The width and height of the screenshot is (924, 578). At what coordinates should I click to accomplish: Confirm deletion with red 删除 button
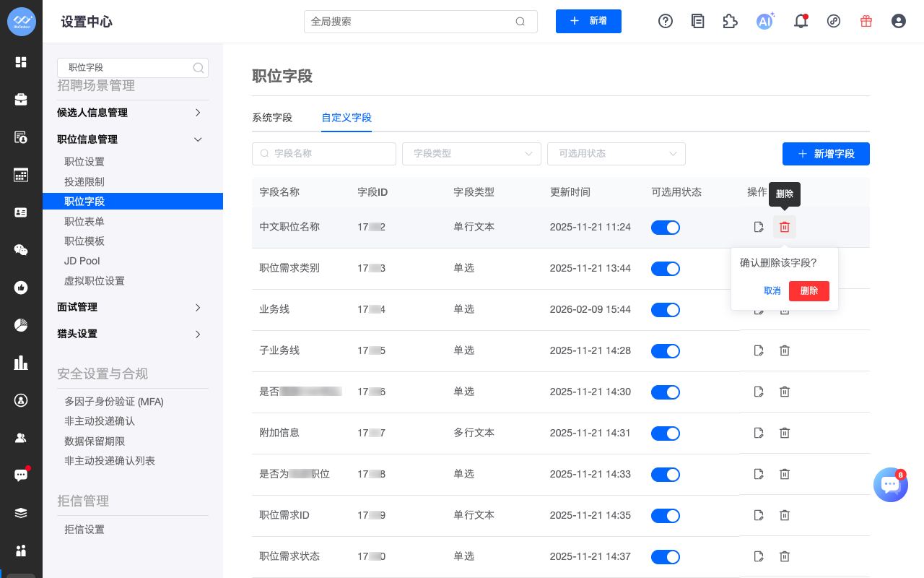[808, 290]
